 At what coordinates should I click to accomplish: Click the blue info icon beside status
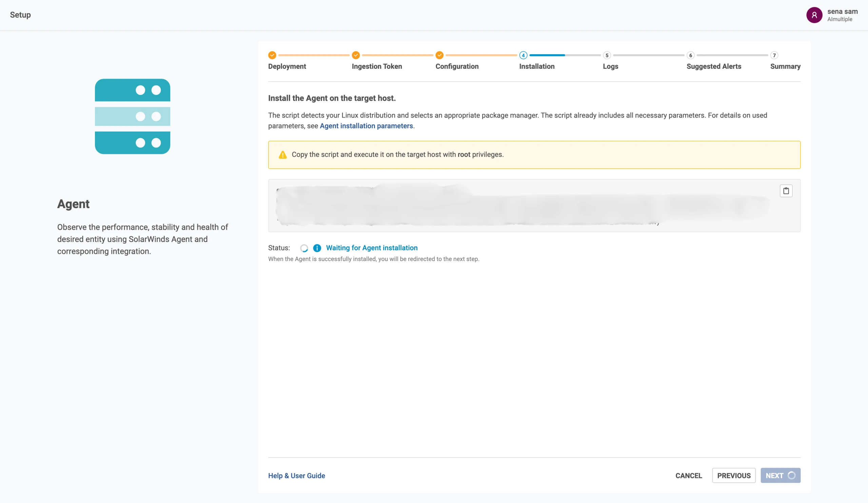(317, 248)
